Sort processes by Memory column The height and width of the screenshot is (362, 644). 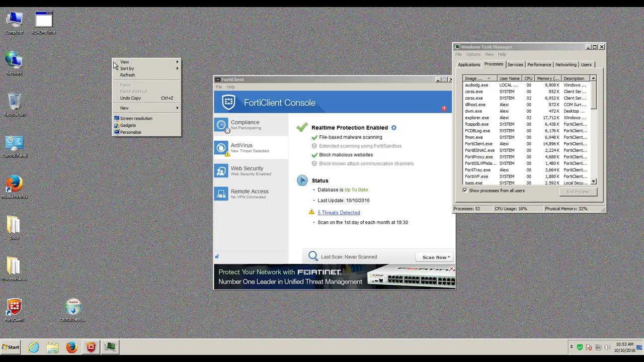(x=548, y=78)
